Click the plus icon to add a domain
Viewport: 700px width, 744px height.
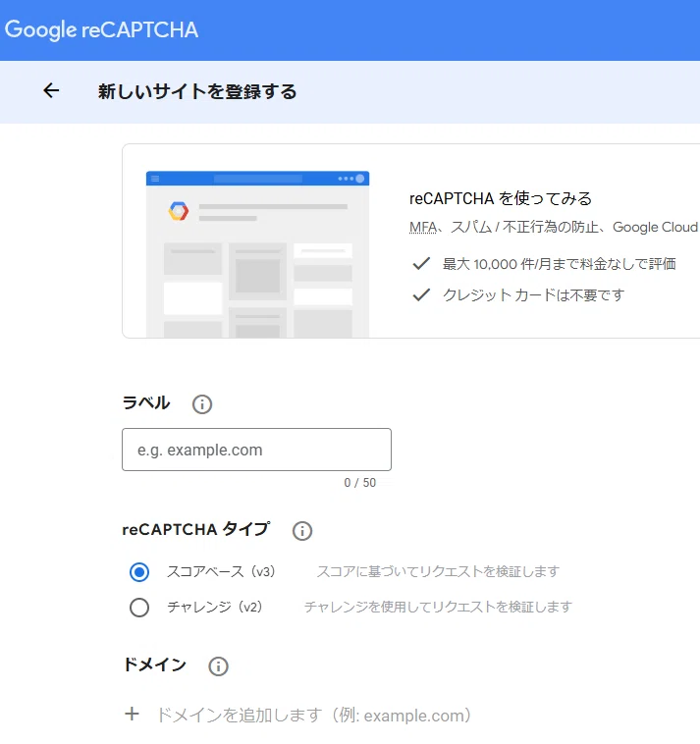click(132, 715)
